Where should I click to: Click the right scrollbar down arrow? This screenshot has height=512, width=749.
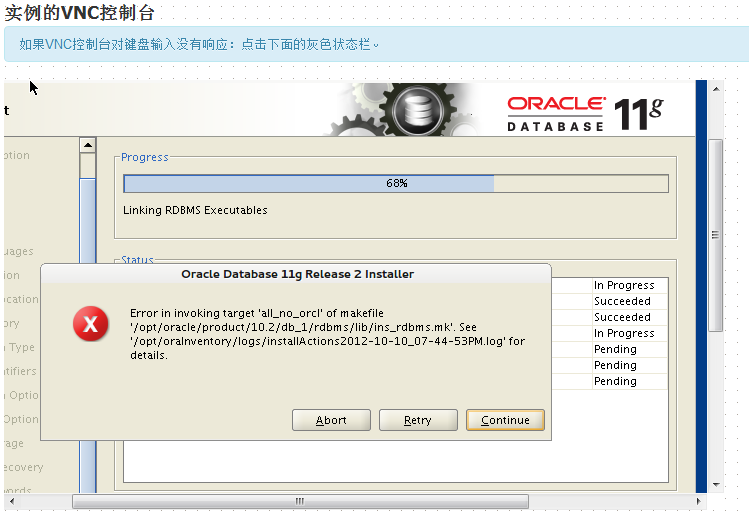coord(716,484)
